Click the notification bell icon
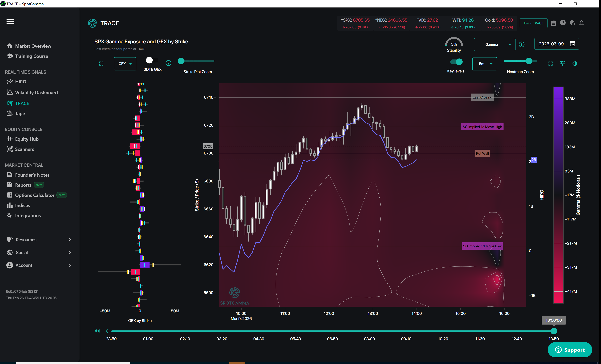The height and width of the screenshot is (364, 601). point(582,23)
